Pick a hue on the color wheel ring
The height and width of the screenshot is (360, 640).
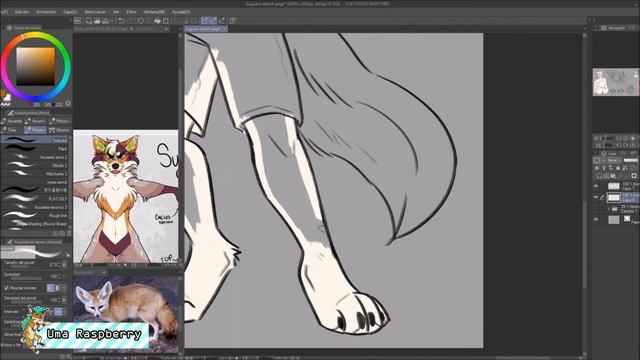[x=36, y=37]
